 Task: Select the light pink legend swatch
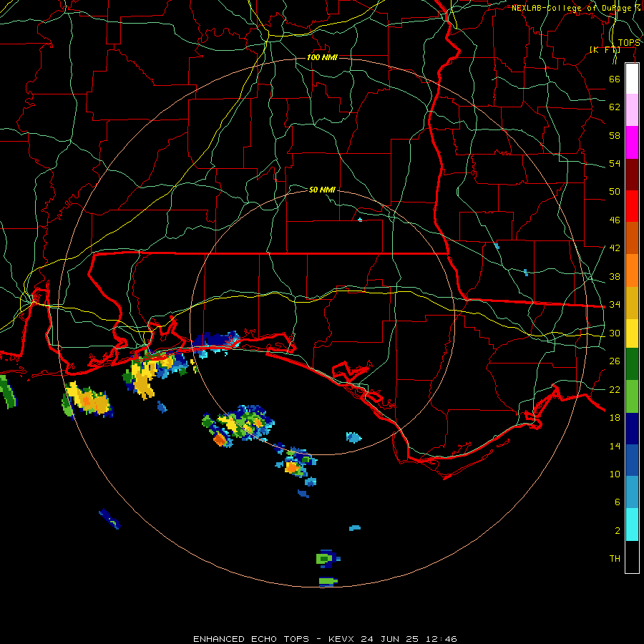(632, 110)
